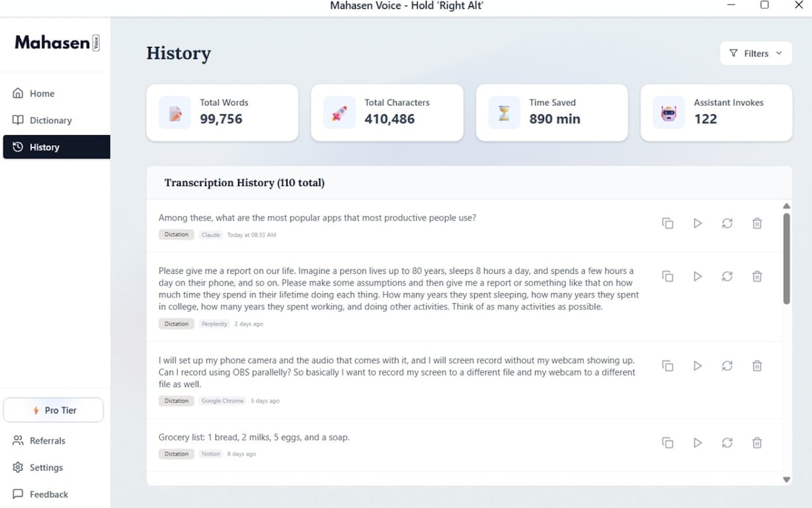Screen dimensions: 812x508
Task: Open the Referrals page
Action: [47, 441]
